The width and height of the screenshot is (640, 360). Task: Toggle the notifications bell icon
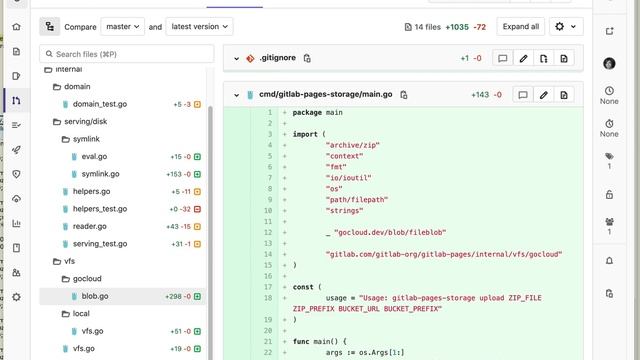click(609, 260)
